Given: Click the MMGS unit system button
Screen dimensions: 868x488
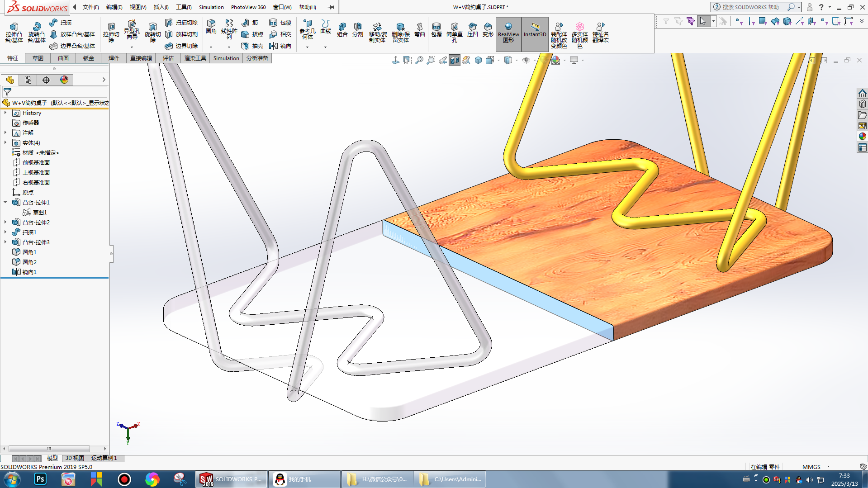Looking at the screenshot, I should 811,467.
